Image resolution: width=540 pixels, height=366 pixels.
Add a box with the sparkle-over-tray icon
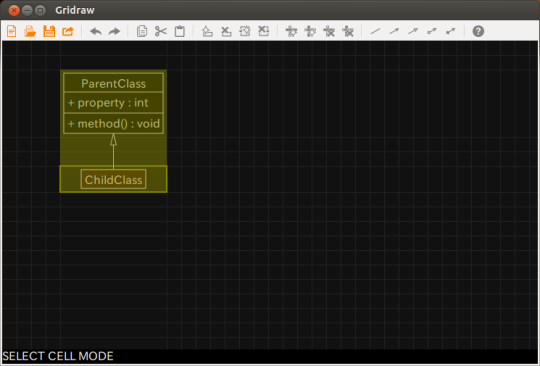point(207,31)
